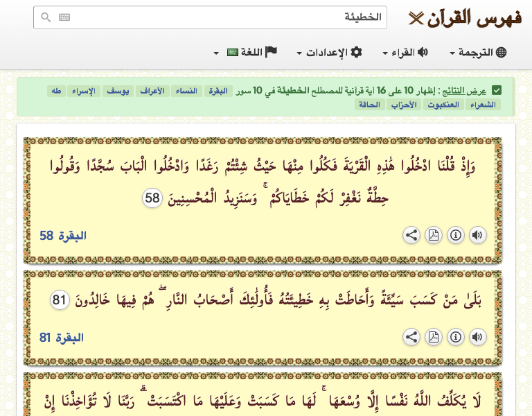Image resolution: width=532 pixels, height=416 pixels.
Task: Open the اللغة language dropdown
Action: pos(245,52)
